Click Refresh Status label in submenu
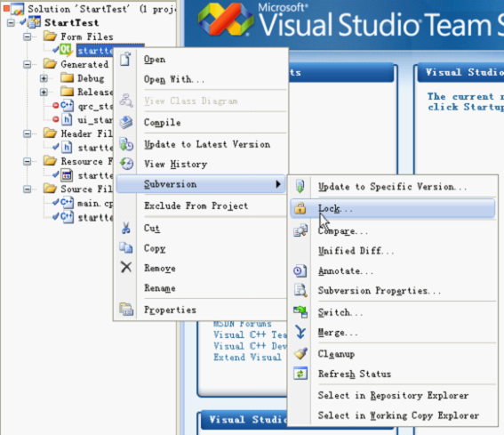The width and height of the screenshot is (504, 435). pos(355,374)
